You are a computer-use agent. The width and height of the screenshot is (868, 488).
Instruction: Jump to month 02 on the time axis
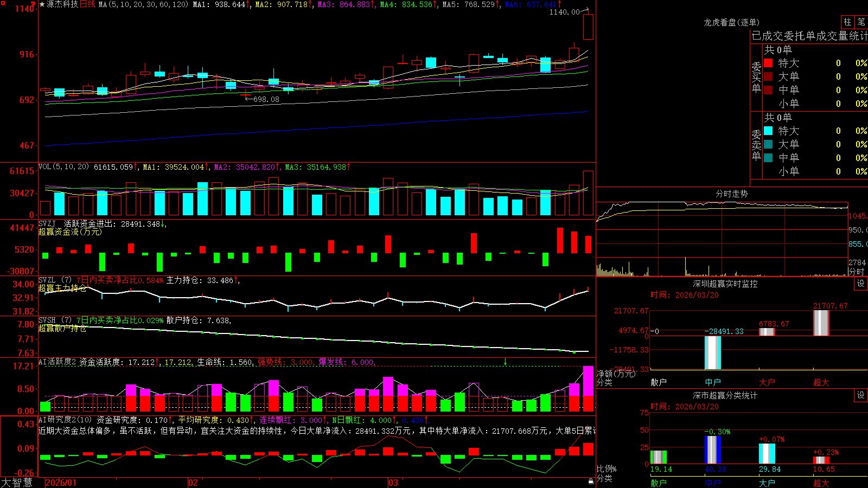click(x=193, y=483)
